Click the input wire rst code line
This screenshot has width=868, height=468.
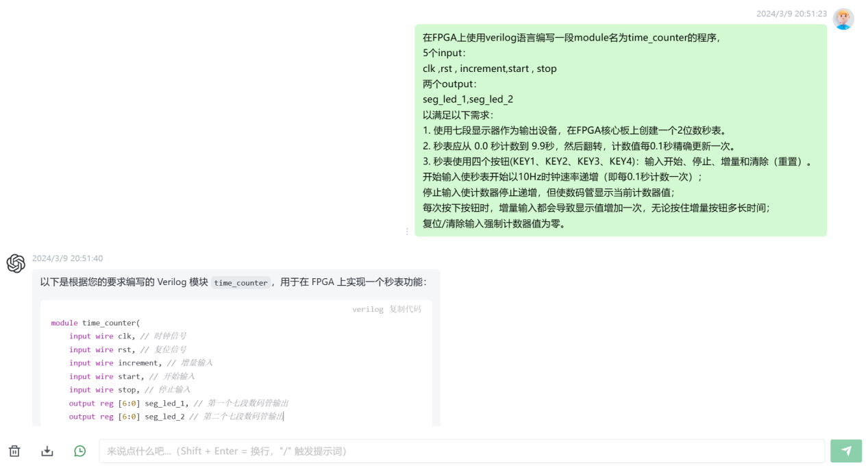(127, 349)
